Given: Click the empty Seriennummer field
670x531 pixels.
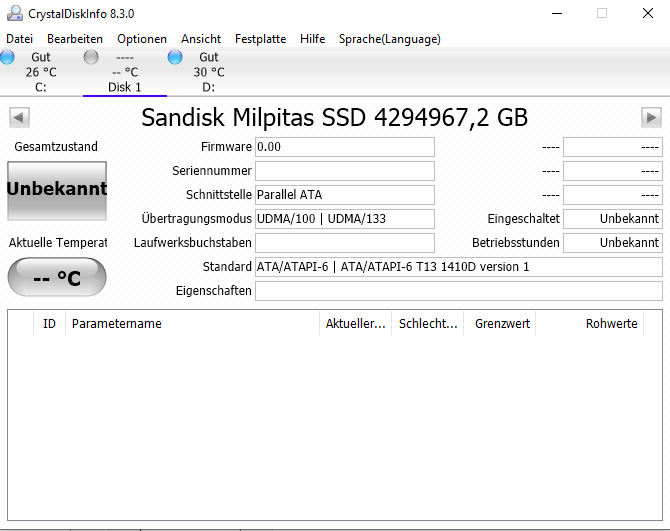Looking at the screenshot, I should [x=345, y=171].
